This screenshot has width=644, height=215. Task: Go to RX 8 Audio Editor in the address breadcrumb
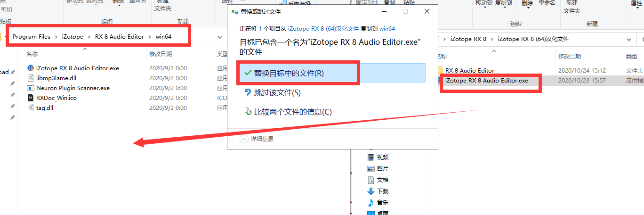(x=120, y=37)
